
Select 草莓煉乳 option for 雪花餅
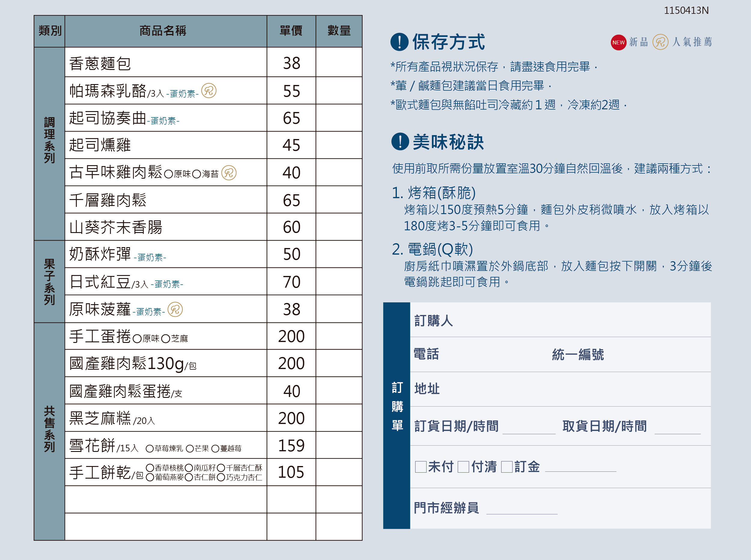pos(150,449)
